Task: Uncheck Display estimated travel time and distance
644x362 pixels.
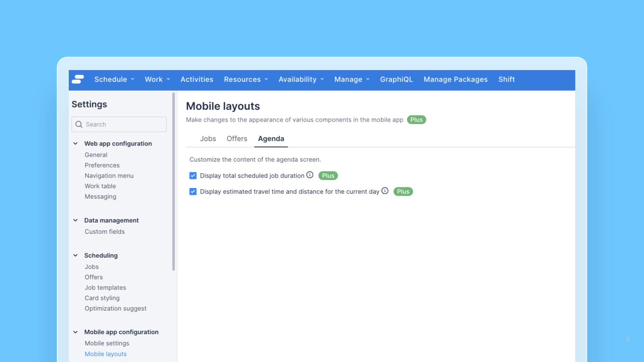Action: pyautogui.click(x=193, y=192)
